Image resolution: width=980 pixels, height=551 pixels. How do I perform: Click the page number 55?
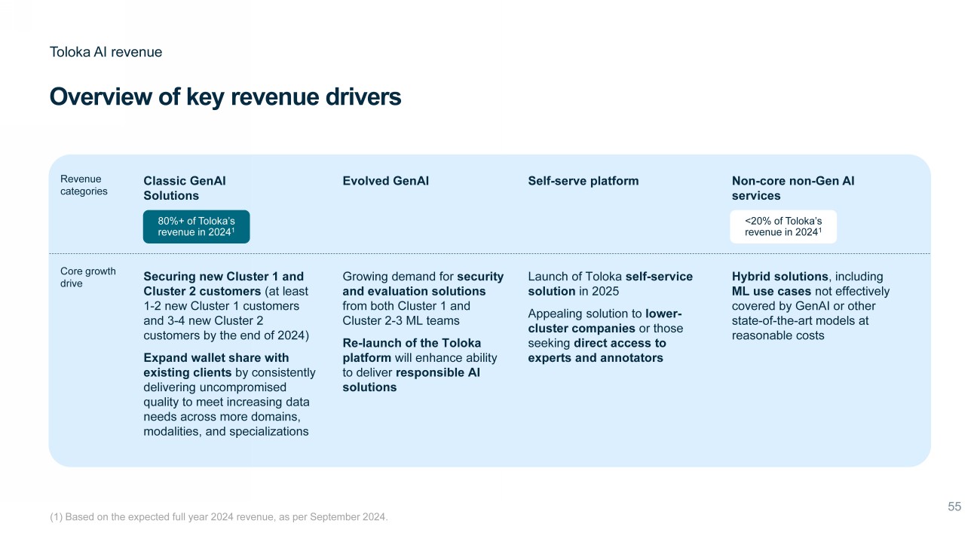tap(954, 507)
